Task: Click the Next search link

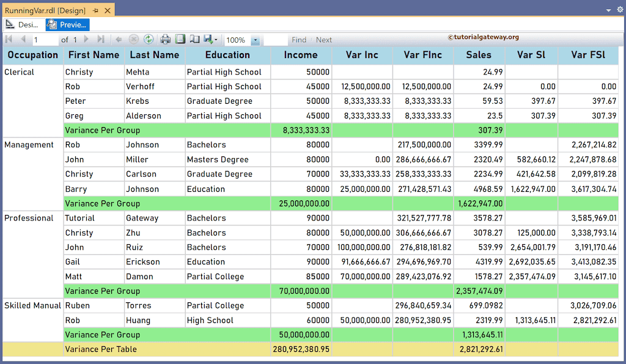Action: [323, 39]
